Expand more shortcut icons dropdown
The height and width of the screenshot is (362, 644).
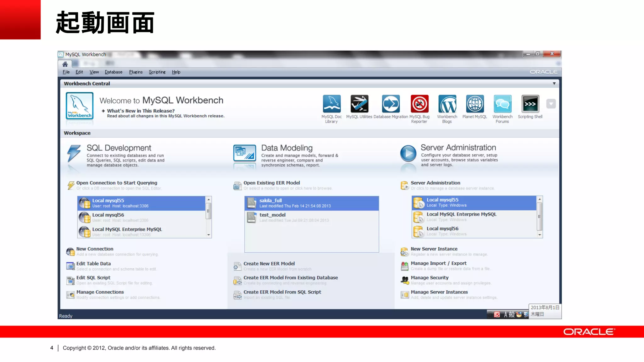(x=551, y=104)
